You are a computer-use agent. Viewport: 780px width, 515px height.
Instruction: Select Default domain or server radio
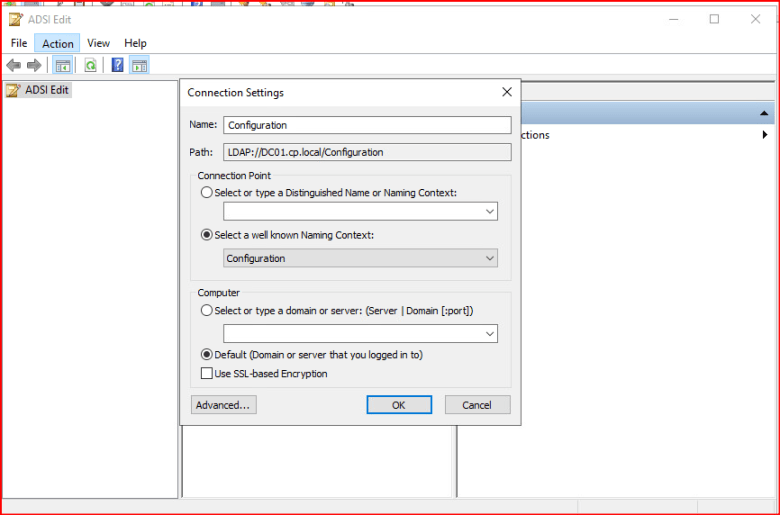206,355
